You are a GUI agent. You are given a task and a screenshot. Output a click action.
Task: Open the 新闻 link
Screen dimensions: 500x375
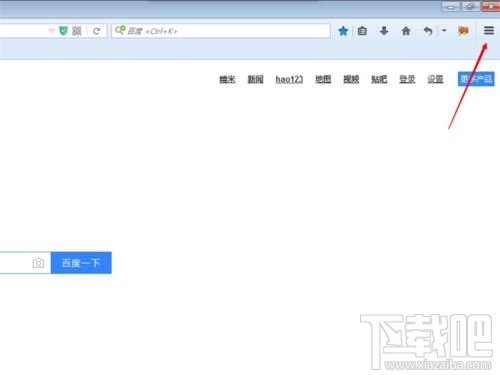(255, 79)
